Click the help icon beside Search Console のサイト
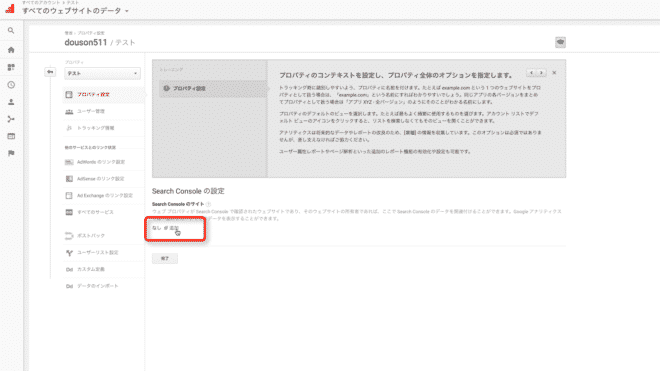 (209, 204)
